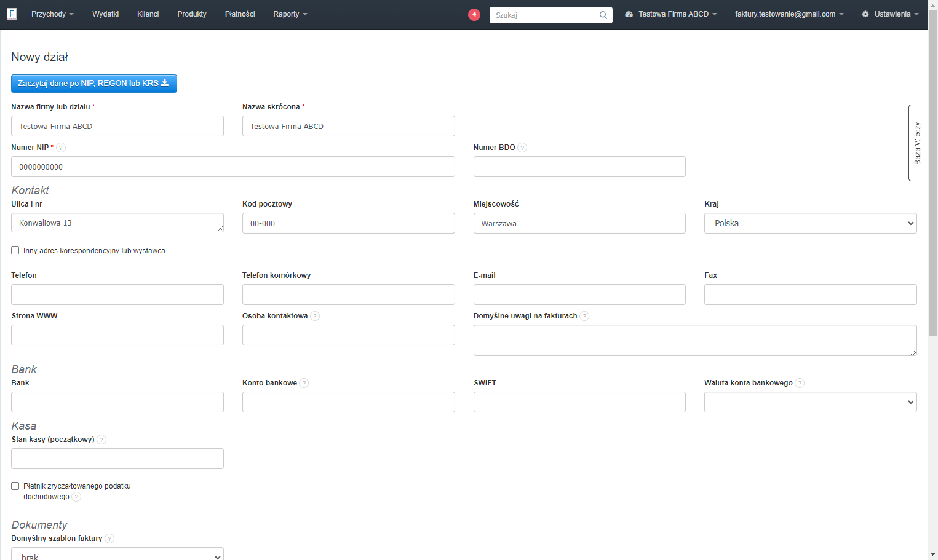Click Zaczytaj dane po NIP, REGON lub KRS

94,84
